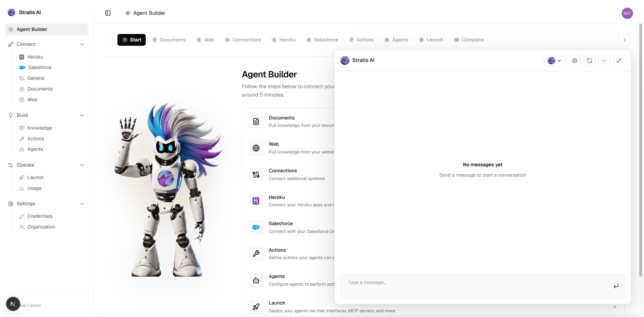644x317 pixels.
Task: Click the previous steps left chevron
Action: click(108, 40)
